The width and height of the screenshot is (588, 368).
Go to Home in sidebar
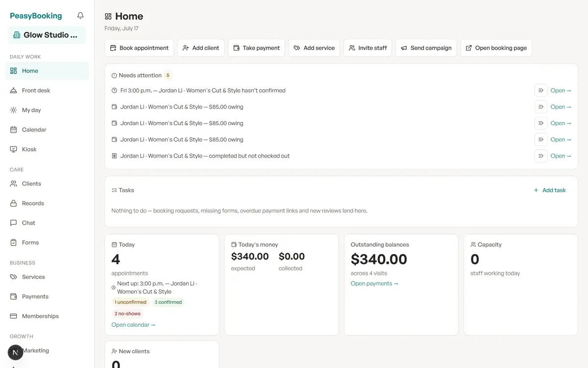(47, 71)
